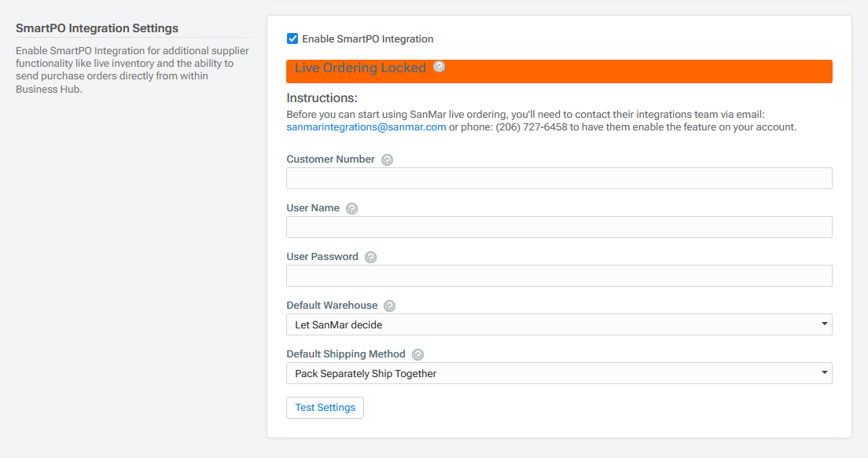Image resolution: width=868 pixels, height=458 pixels.
Task: Click the Customer Number help icon
Action: tap(387, 159)
